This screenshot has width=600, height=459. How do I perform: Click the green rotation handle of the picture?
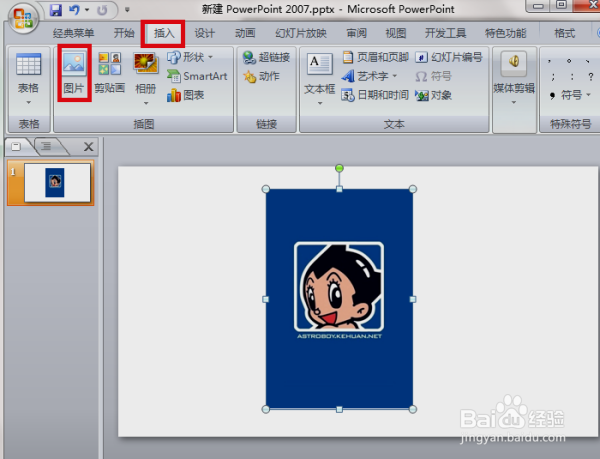(339, 168)
